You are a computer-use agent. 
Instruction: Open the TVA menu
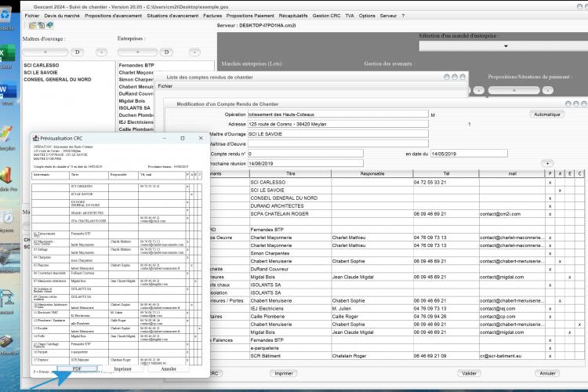(x=350, y=16)
